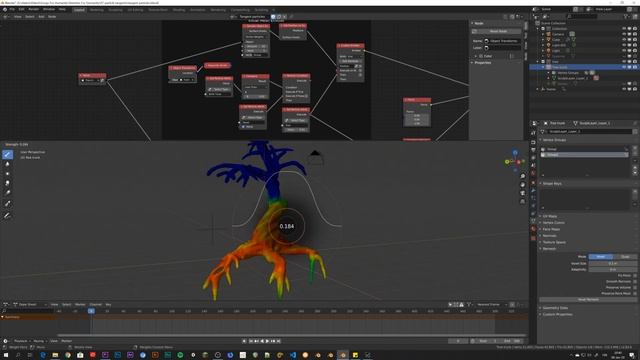The image size is (640, 360).
Task: Enable the Preserve Volume checkbox
Action: tap(634, 287)
